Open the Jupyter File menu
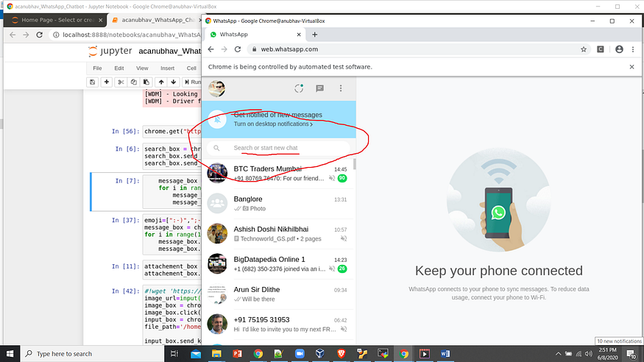This screenshot has width=644, height=362. coord(97,68)
